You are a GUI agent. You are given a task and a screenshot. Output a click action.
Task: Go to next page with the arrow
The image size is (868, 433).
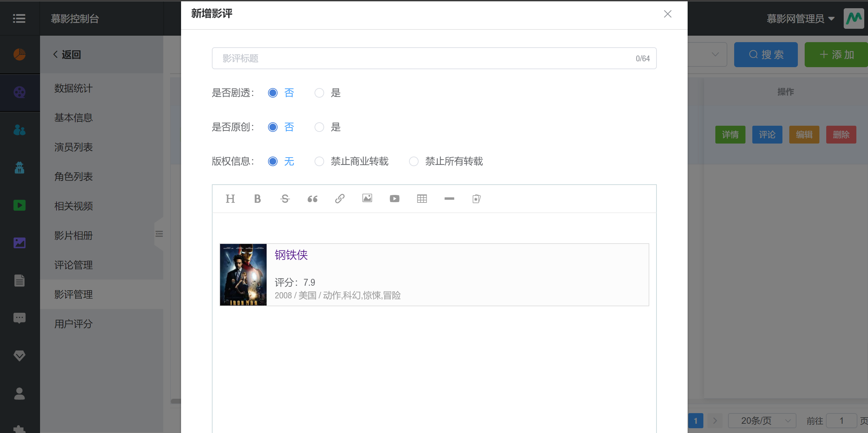pos(715,421)
